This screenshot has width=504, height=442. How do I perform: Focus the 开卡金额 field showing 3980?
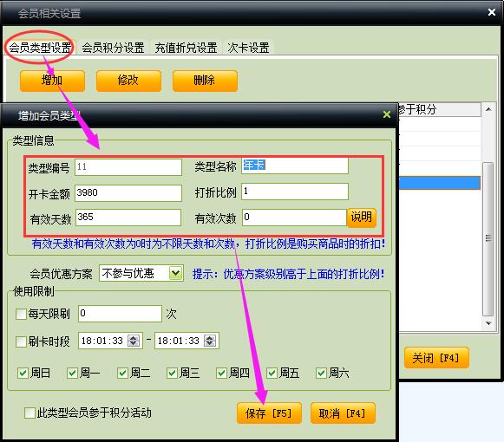pyautogui.click(x=128, y=193)
